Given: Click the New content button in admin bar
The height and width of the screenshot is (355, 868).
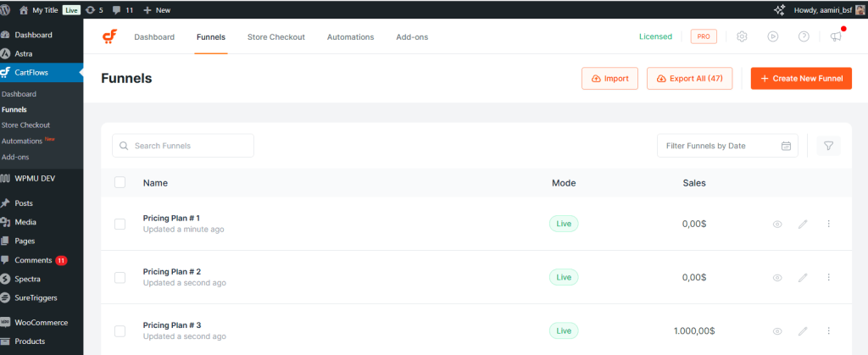Looking at the screenshot, I should pyautogui.click(x=157, y=10).
